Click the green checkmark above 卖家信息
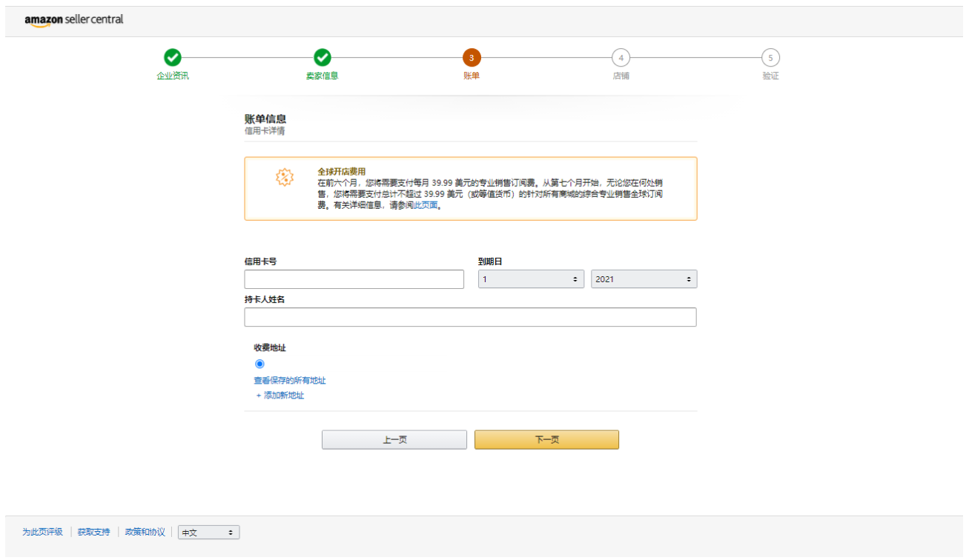 click(x=322, y=57)
